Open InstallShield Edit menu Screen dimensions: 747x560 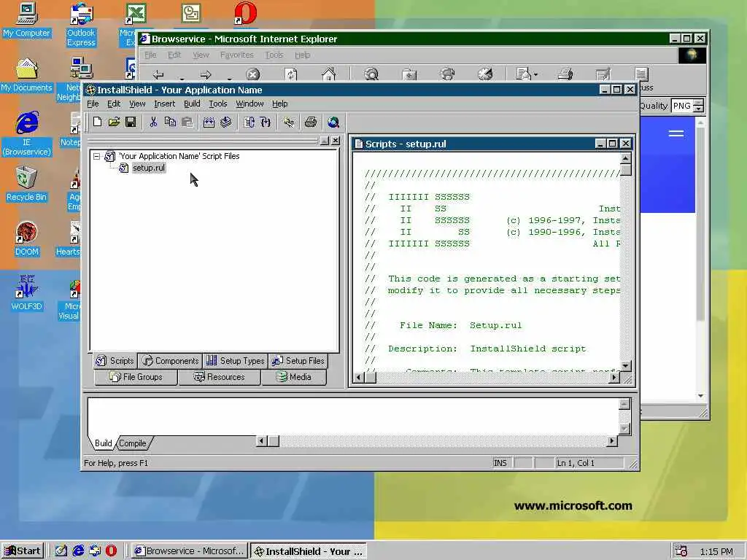114,104
